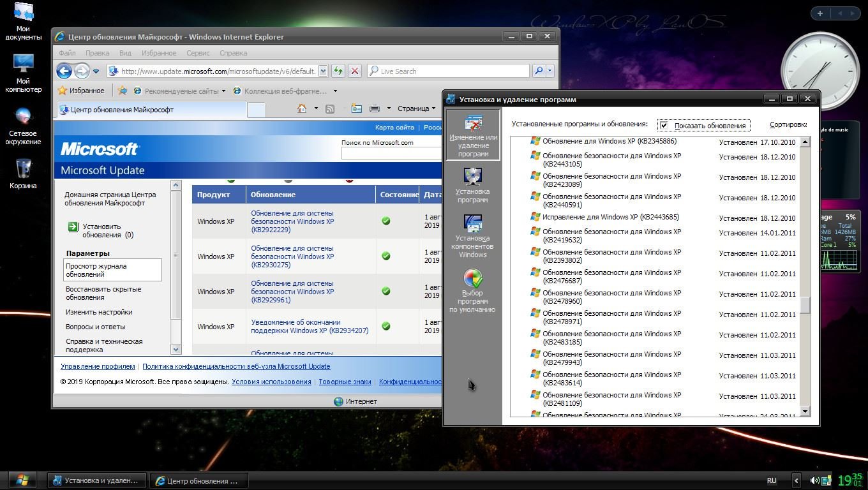Click the Состояние column header
The width and height of the screenshot is (868, 490).
pyautogui.click(x=398, y=195)
